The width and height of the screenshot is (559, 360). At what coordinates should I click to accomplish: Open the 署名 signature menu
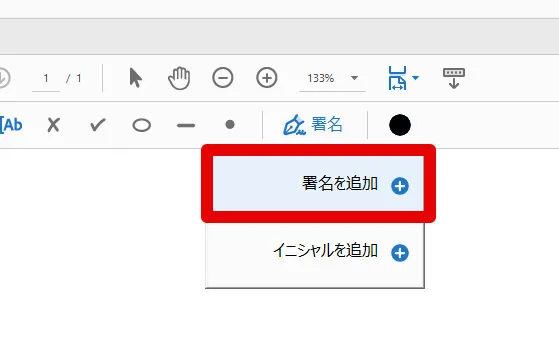click(313, 125)
